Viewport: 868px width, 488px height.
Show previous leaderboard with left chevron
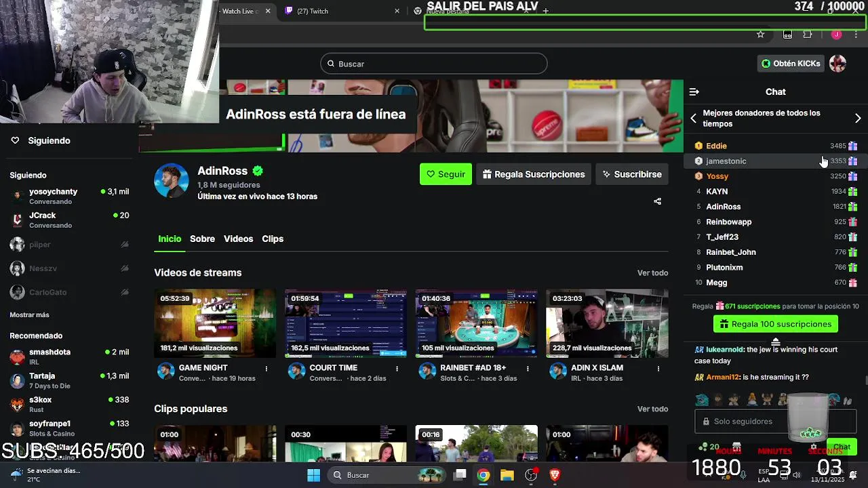point(693,118)
